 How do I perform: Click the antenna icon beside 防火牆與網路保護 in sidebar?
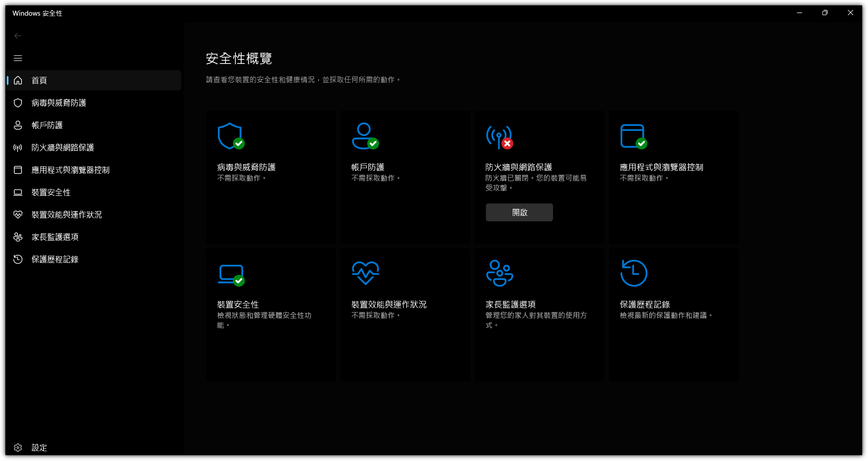point(18,148)
